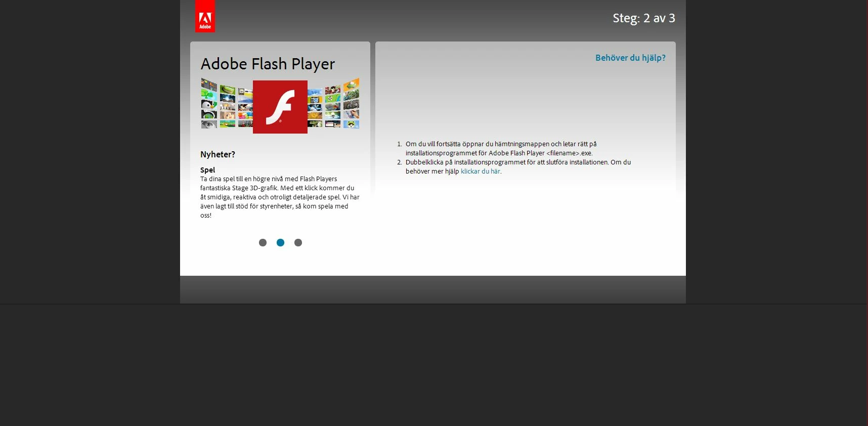Select the active blue carousel dot
The height and width of the screenshot is (426, 868).
(x=280, y=242)
